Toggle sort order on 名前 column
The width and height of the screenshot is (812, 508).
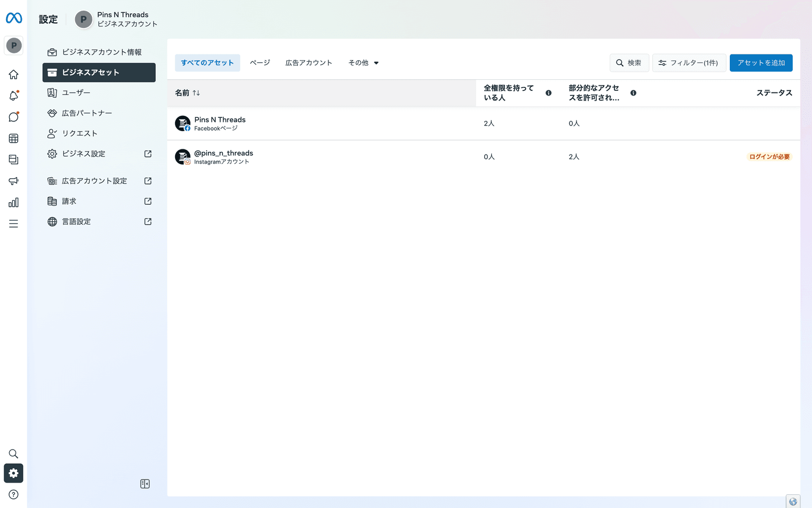point(196,93)
